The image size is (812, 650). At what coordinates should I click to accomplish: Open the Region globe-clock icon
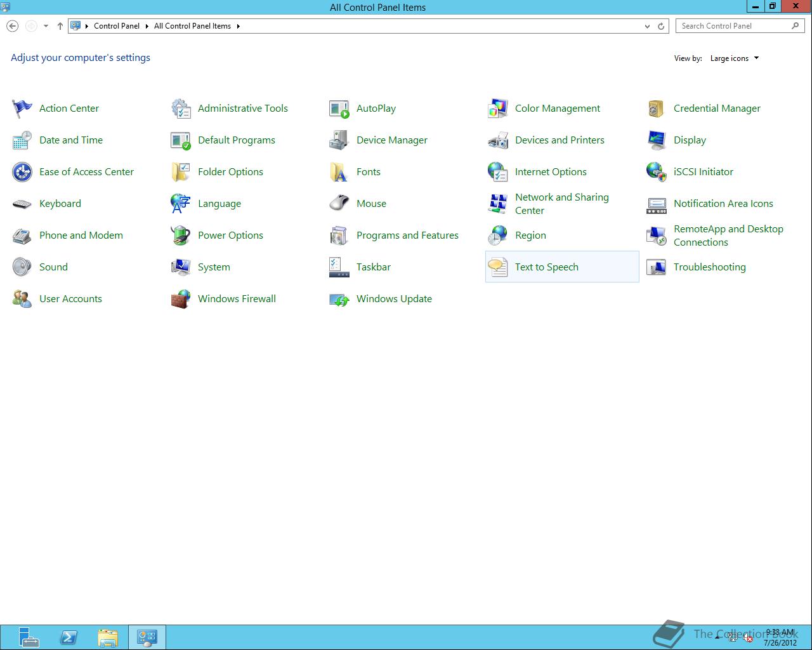click(x=498, y=235)
